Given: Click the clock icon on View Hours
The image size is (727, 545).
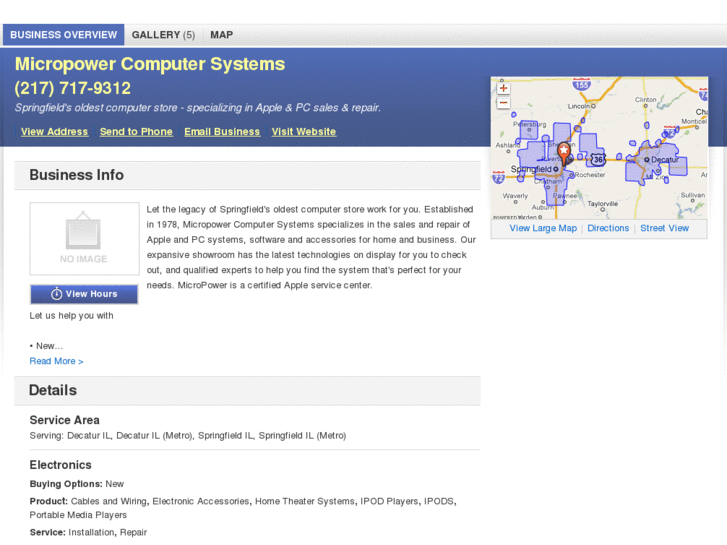Looking at the screenshot, I should pyautogui.click(x=56, y=294).
